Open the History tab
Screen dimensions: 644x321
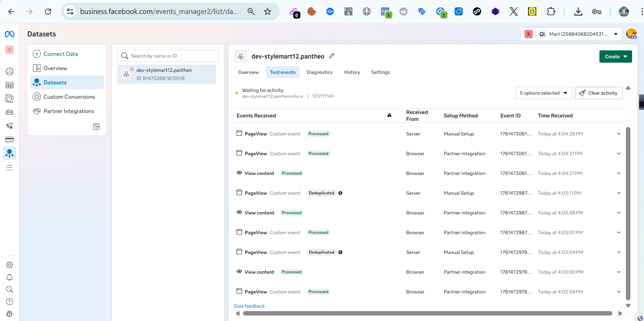coord(352,72)
